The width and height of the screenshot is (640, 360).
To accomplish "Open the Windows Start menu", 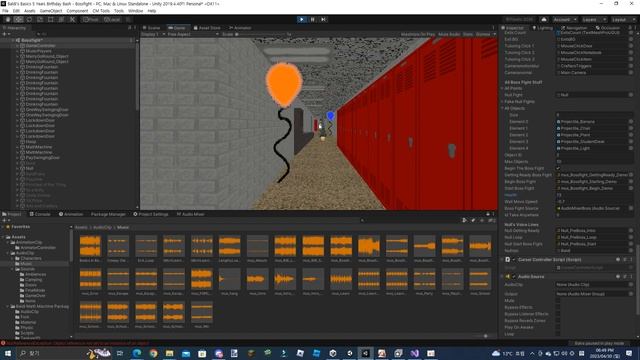I will pyautogui.click(x=8, y=353).
